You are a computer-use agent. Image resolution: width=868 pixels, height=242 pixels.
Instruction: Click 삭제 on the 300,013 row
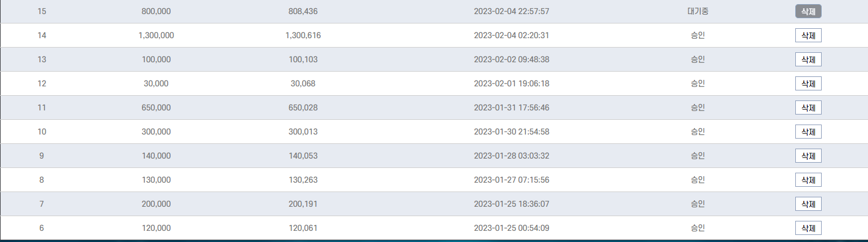808,132
